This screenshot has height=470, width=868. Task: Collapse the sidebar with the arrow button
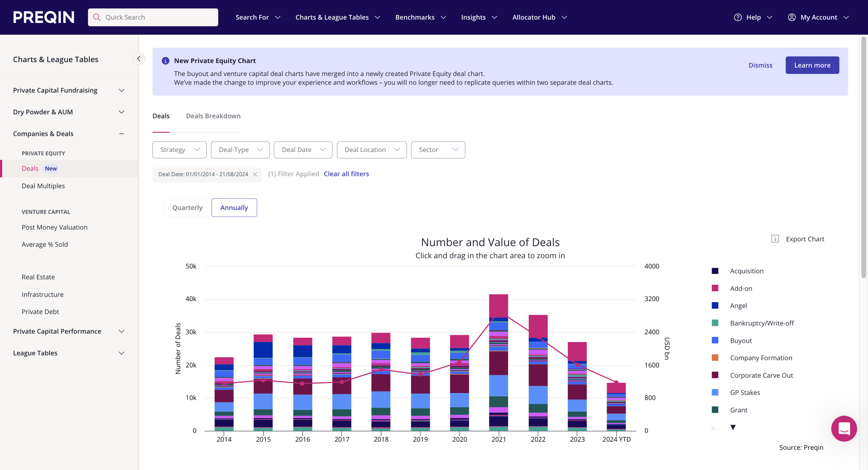pos(138,59)
